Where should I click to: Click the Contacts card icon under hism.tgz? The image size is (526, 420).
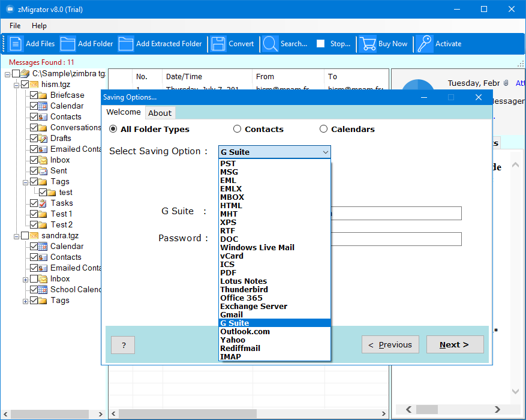(43, 117)
